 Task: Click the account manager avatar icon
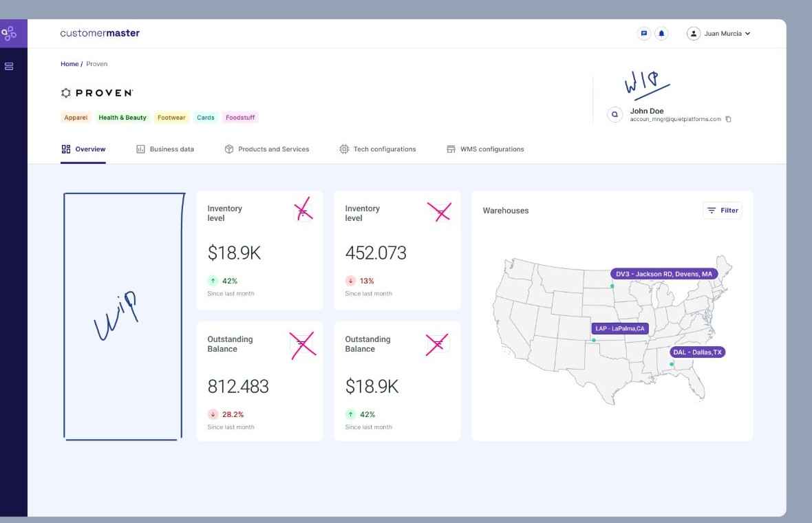point(615,114)
